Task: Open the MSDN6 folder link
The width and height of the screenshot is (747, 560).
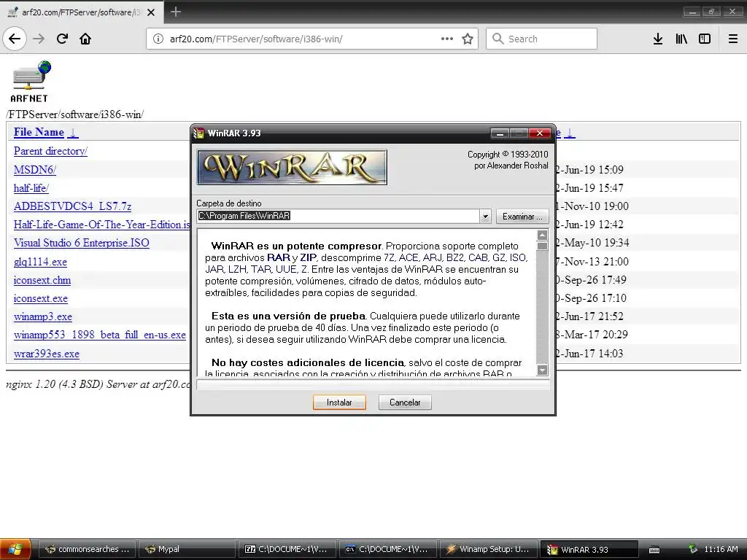Action: click(35, 169)
